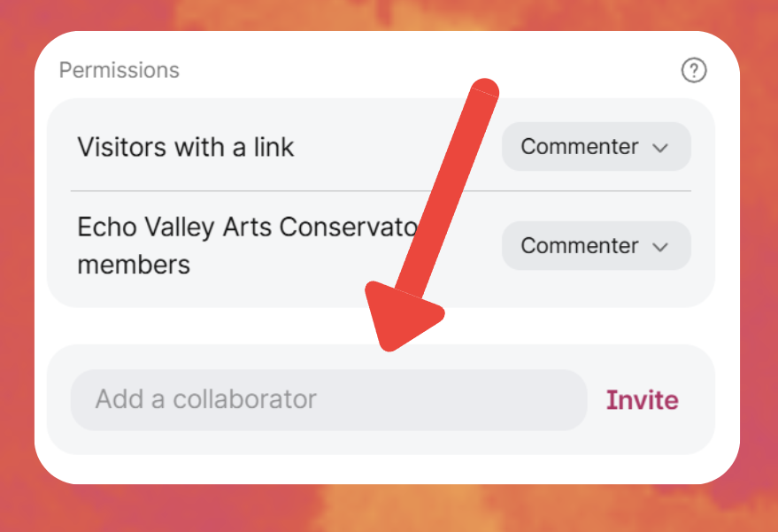The image size is (778, 532).
Task: Open Visitors with a link role dropdown
Action: (596, 147)
